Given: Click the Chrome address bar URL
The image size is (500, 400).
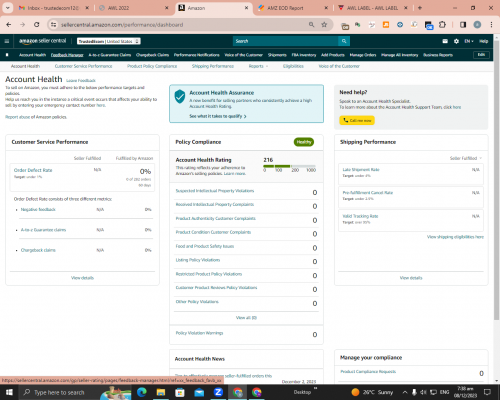Looking at the screenshot, I should [122, 25].
